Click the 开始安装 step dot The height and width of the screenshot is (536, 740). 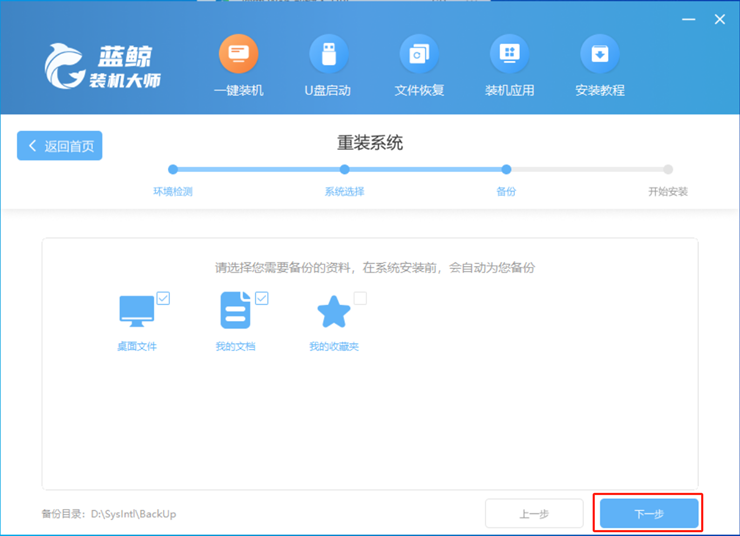pos(667,170)
